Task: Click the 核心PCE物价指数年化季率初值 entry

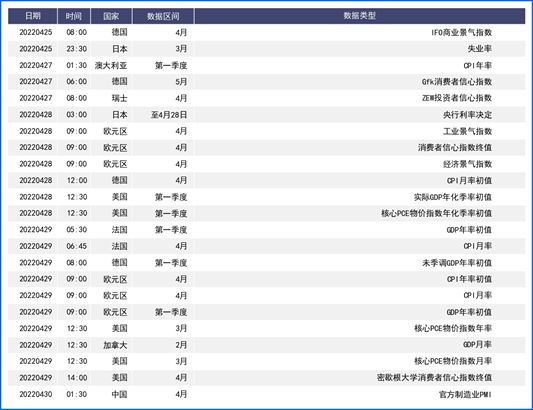Action: click(436, 213)
